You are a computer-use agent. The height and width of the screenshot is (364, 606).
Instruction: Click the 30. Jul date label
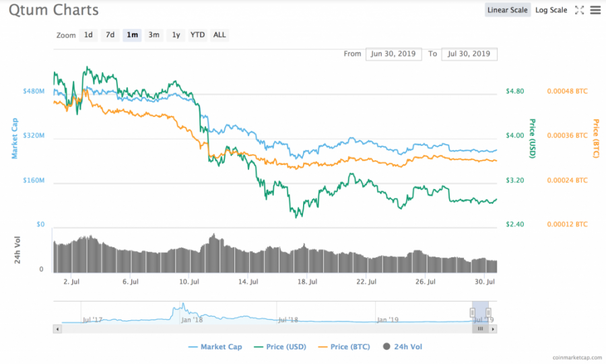pyautogui.click(x=485, y=282)
